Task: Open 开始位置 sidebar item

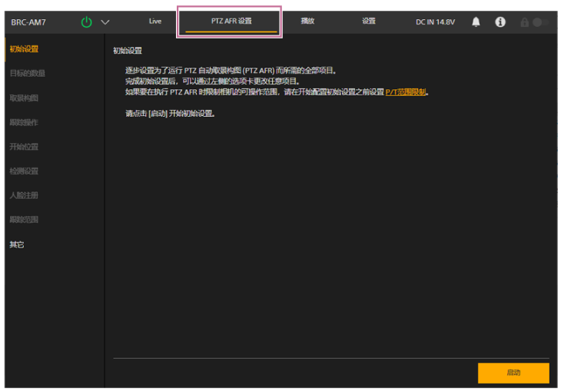Action: point(24,147)
